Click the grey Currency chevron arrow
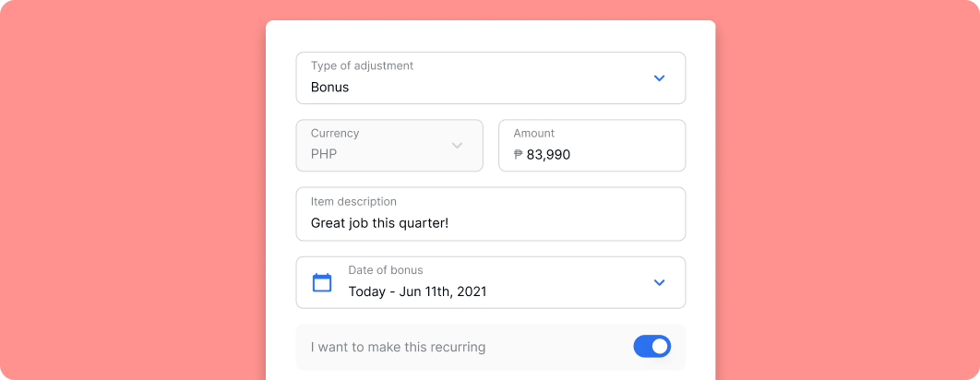980x380 pixels. (457, 146)
